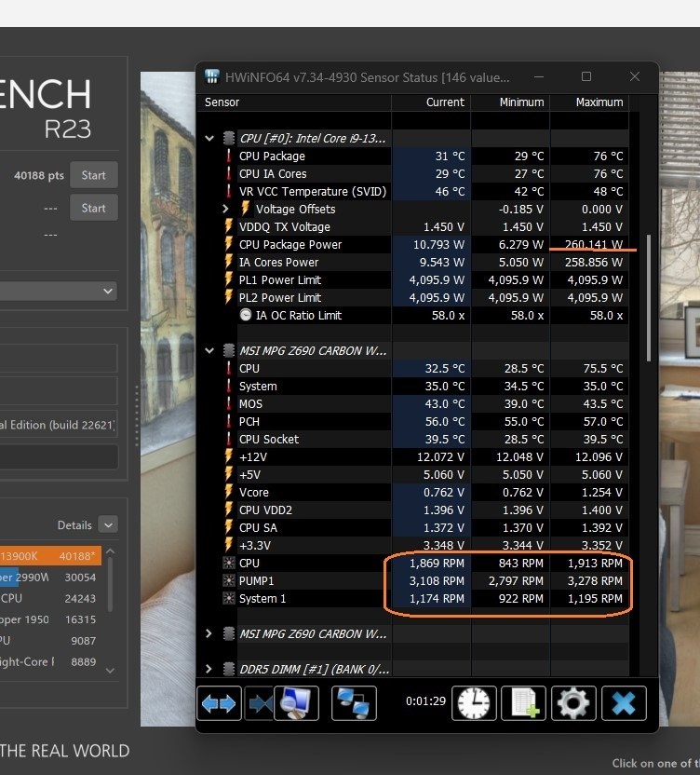Click the chip icon beside CPU [#0] Intel Core i9
Viewport: 700px width, 775px height.
(x=228, y=138)
